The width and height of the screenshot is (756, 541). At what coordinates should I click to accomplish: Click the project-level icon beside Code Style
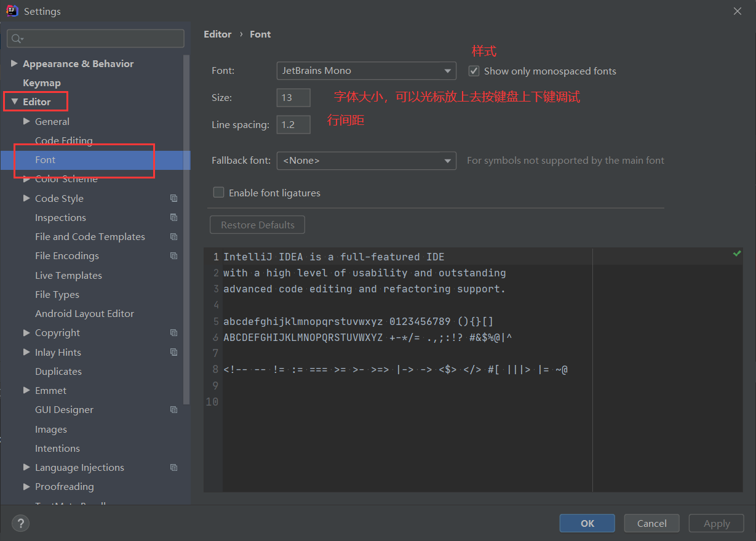click(x=174, y=198)
